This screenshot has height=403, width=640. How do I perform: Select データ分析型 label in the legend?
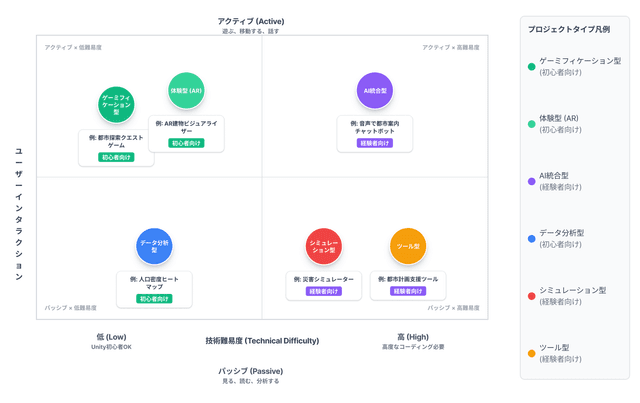561,233
